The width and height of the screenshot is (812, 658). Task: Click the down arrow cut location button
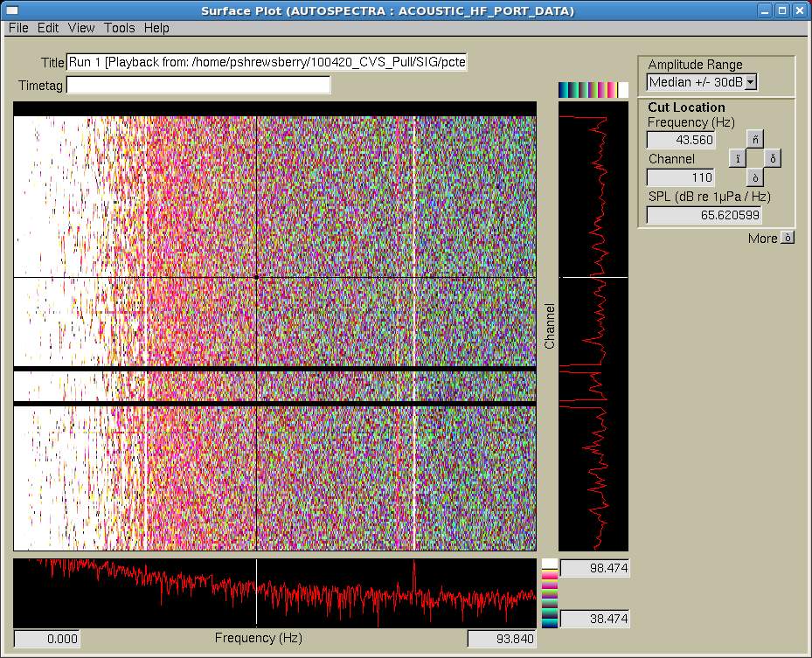pos(755,177)
